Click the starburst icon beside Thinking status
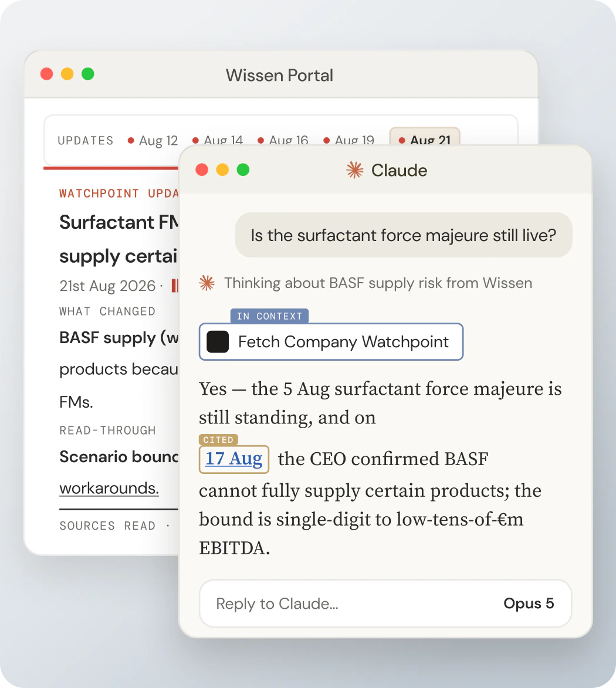This screenshot has width=616, height=688. coord(207,283)
